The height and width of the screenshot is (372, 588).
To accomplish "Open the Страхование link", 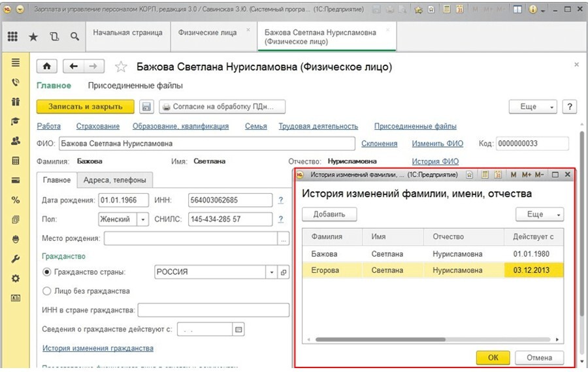I will [98, 126].
